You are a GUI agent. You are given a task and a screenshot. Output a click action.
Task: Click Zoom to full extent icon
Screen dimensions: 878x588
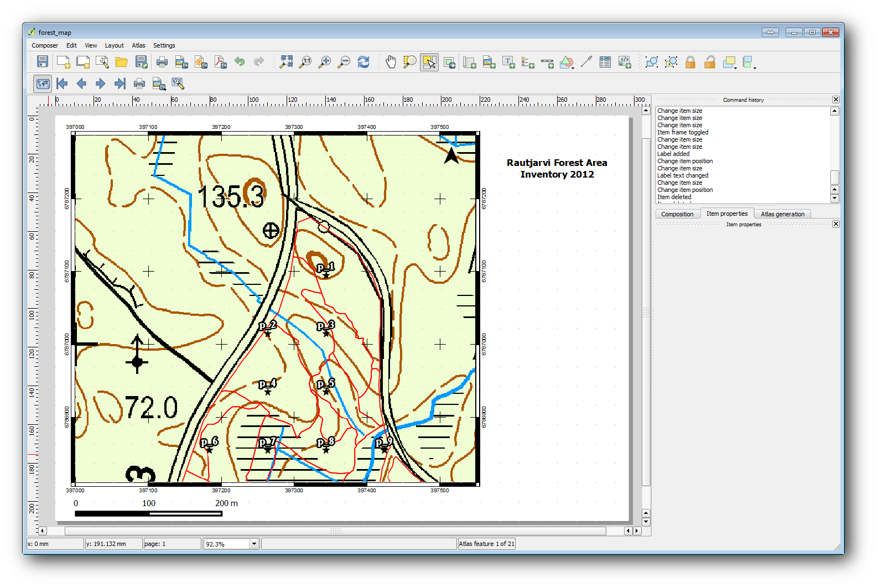286,62
